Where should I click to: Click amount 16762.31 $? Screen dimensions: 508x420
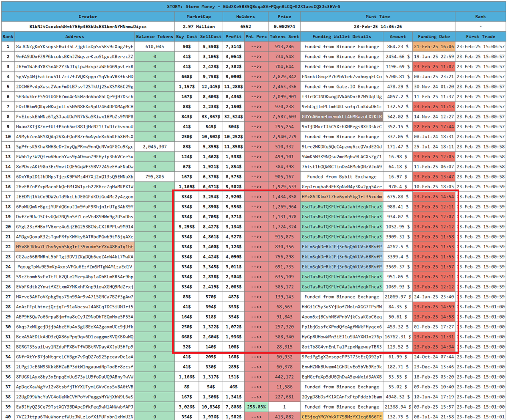pos(398,337)
